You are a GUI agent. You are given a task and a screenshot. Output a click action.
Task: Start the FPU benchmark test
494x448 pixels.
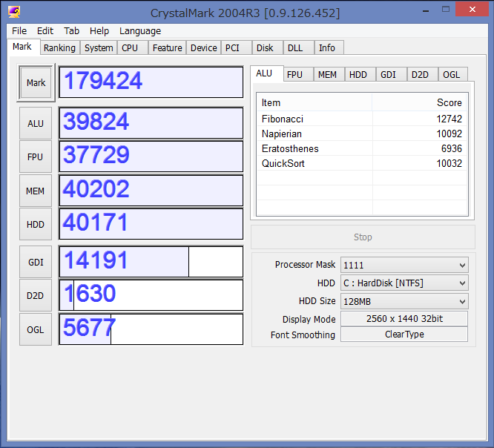(36, 157)
